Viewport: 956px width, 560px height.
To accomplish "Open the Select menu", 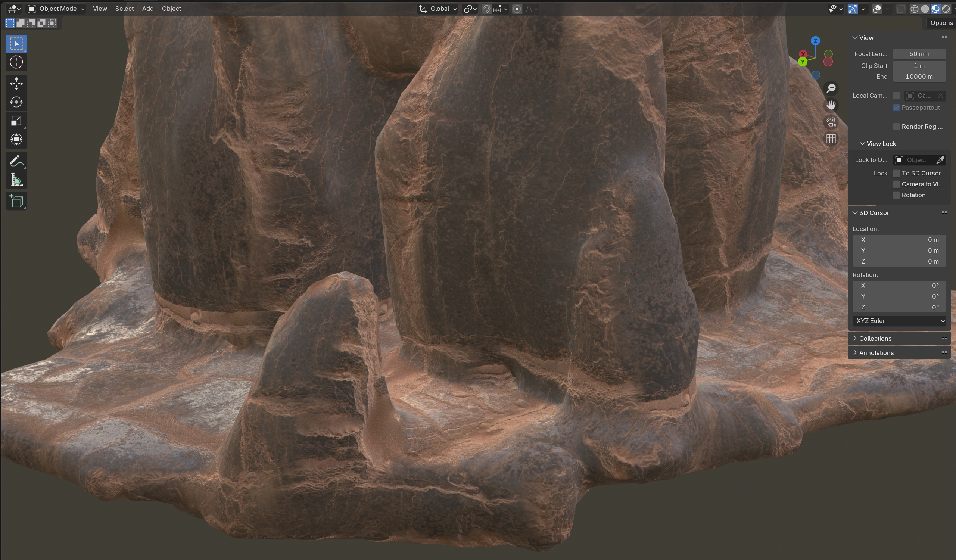I will 124,9.
